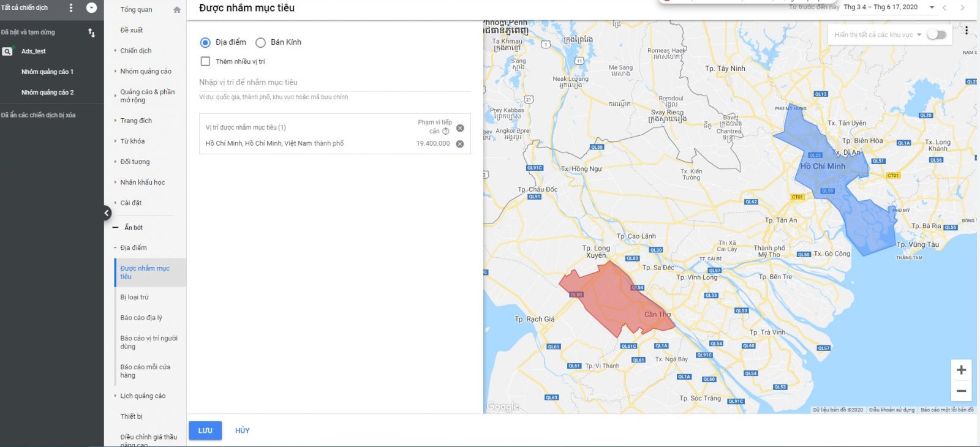Expand the Đối tượng section

pyautogui.click(x=115, y=162)
